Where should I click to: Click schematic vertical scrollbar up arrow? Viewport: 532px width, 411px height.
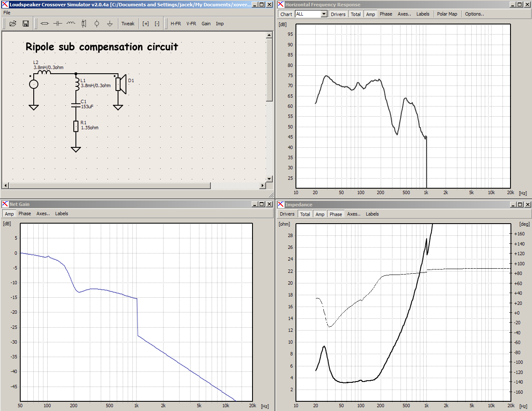(269, 35)
